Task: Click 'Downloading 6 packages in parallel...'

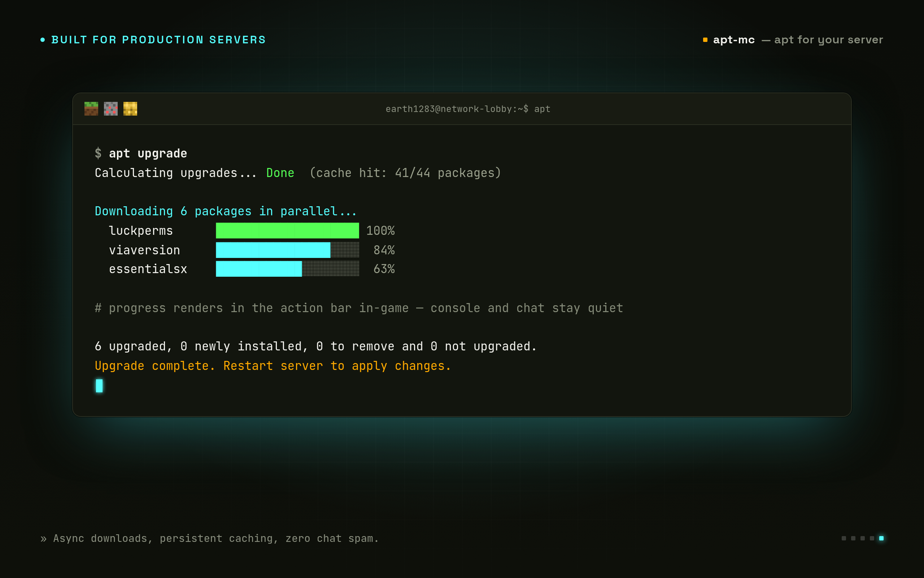Action: [x=226, y=211]
